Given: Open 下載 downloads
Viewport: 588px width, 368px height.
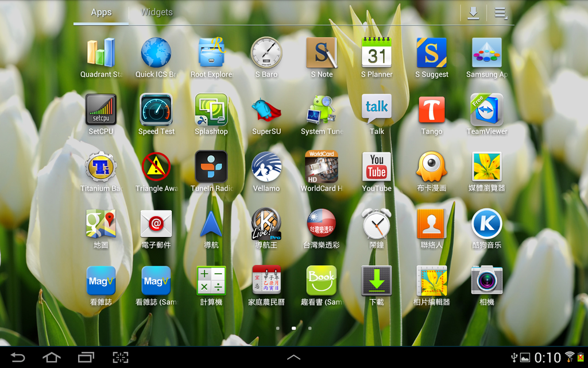Looking at the screenshot, I should point(377,281).
